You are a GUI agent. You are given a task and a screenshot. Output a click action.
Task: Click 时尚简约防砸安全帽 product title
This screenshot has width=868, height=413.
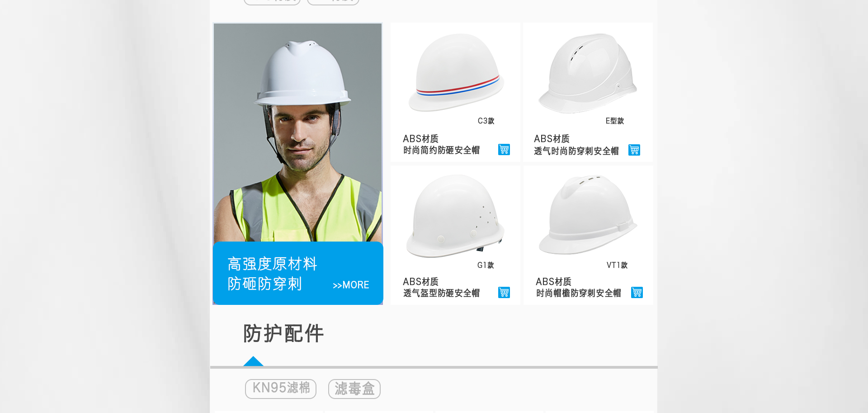coord(441,150)
